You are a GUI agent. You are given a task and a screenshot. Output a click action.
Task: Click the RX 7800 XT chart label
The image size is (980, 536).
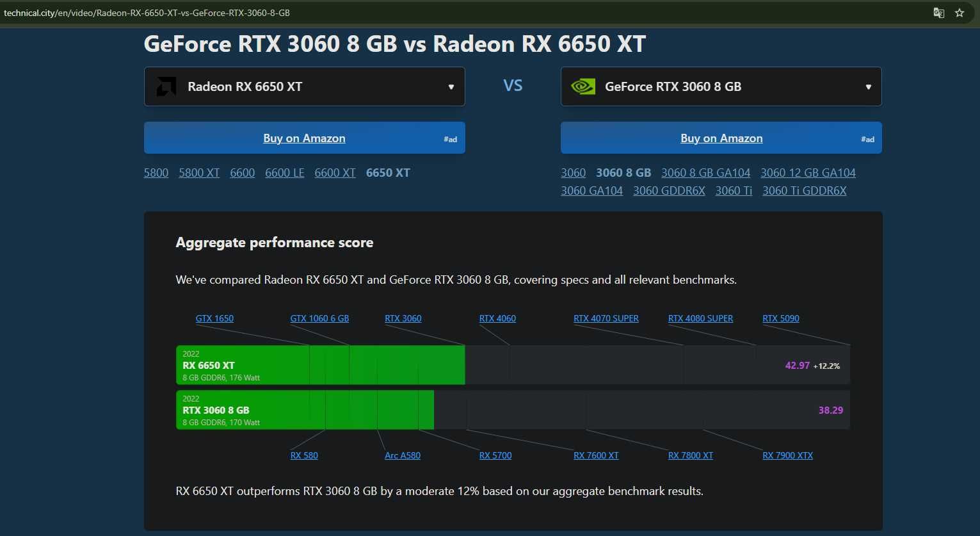pyautogui.click(x=691, y=455)
